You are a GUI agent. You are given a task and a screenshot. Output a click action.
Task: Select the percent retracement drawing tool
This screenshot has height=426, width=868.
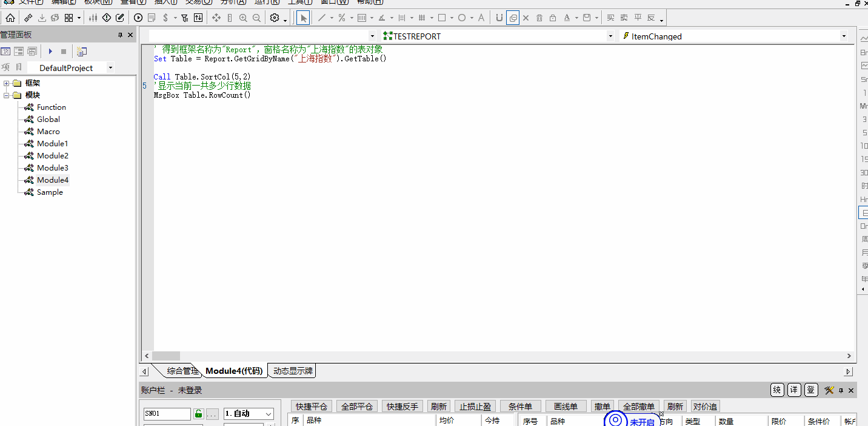coord(342,18)
